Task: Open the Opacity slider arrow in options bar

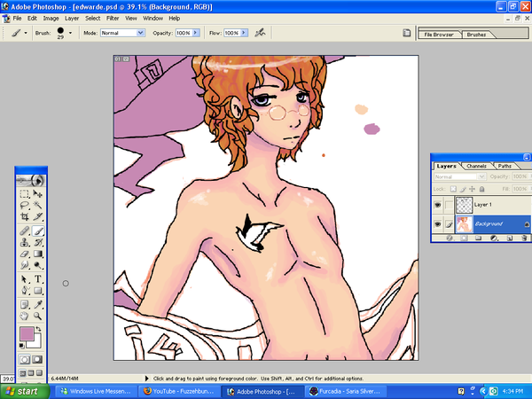Action: click(196, 33)
